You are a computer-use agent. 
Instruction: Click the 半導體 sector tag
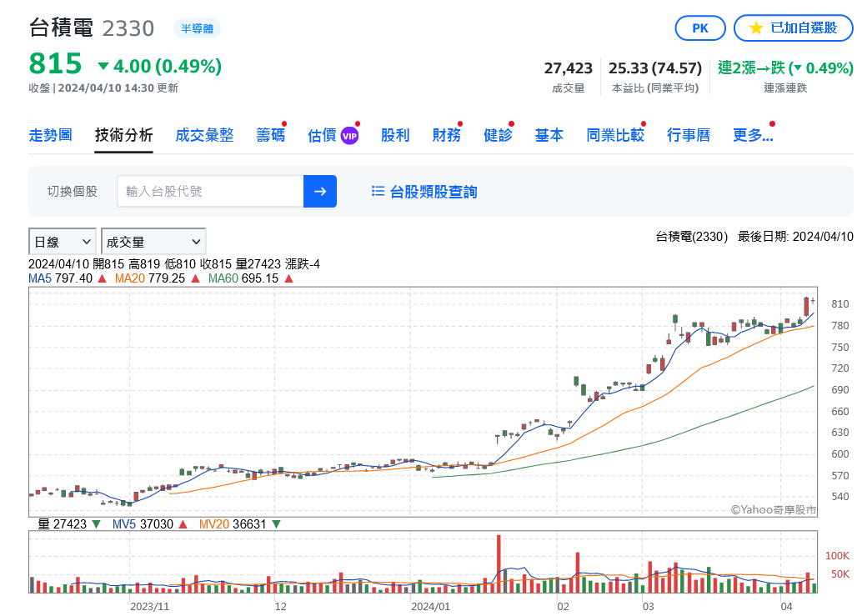(197, 28)
